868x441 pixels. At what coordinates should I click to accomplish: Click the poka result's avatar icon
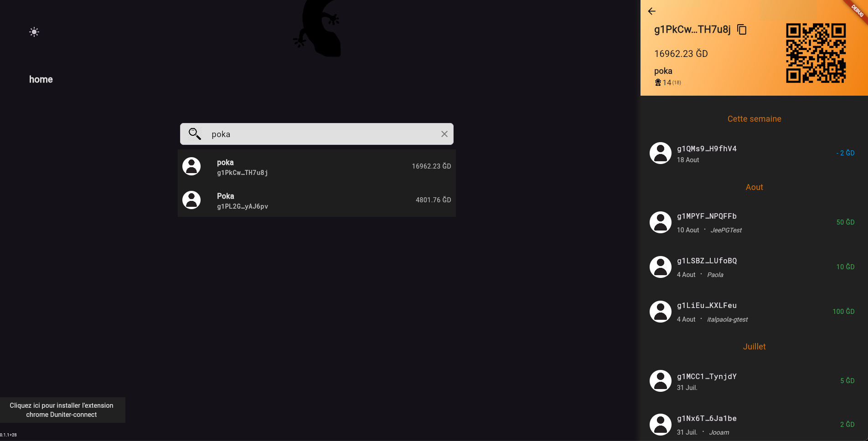[191, 167]
